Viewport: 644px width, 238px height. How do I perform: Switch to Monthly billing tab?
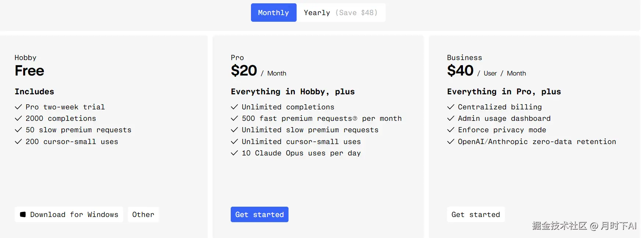coord(273,13)
